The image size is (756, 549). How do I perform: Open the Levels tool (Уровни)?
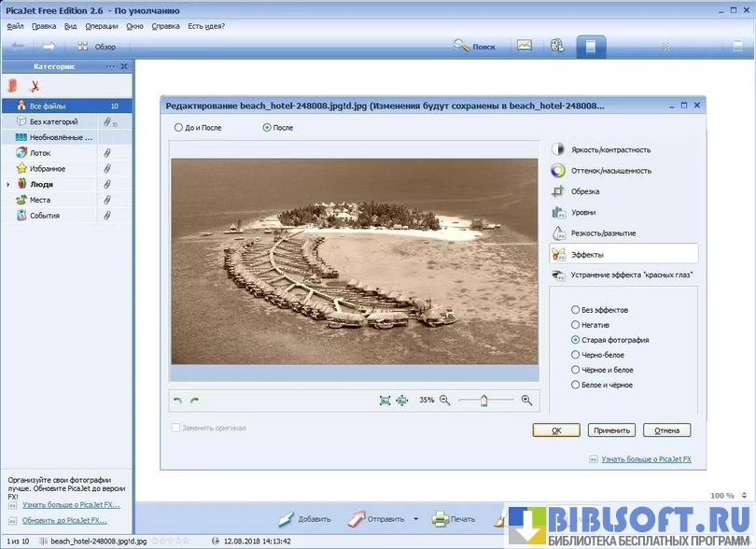click(584, 212)
